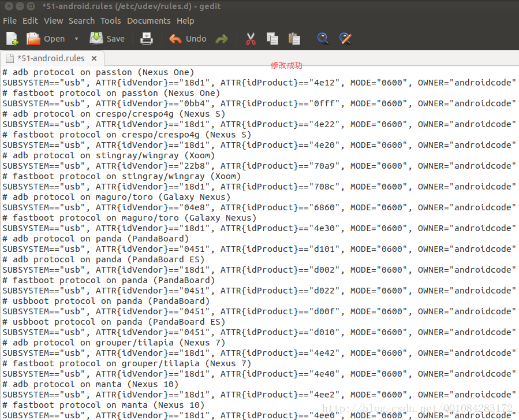Redo the change with the green arrow

(x=222, y=39)
